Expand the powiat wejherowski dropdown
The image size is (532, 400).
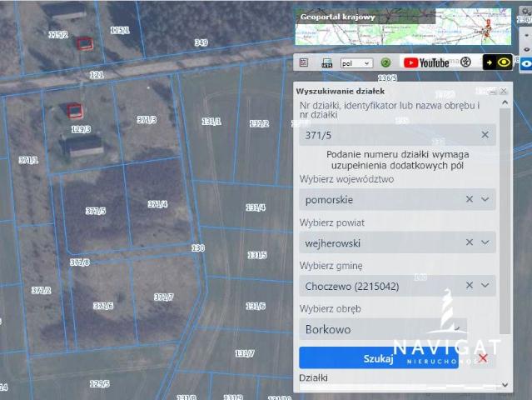pos(485,242)
